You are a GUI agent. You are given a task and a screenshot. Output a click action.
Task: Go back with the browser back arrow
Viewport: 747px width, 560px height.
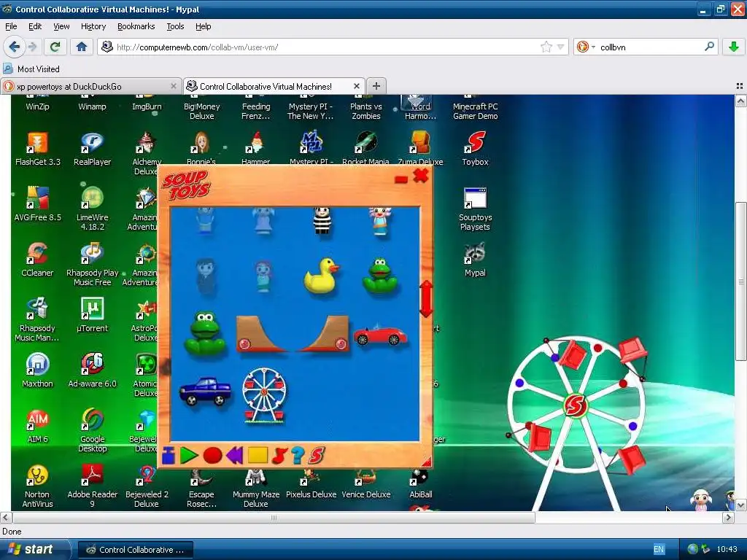tap(14, 47)
